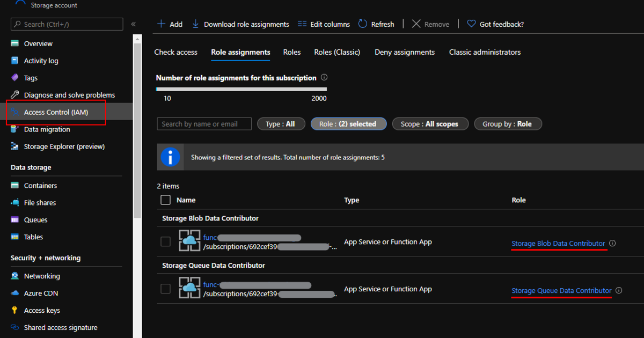The image size is (644, 338).
Task: Click the Edit columns icon
Action: [302, 24]
